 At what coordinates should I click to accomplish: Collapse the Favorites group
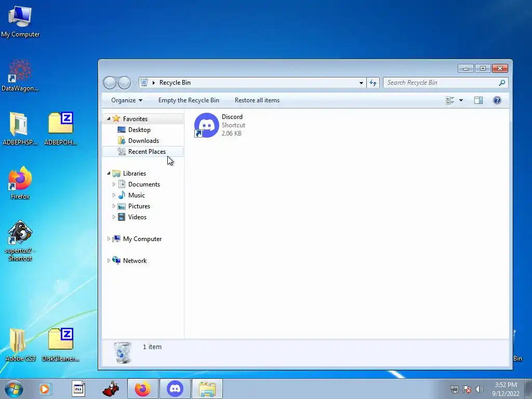pyautogui.click(x=109, y=119)
